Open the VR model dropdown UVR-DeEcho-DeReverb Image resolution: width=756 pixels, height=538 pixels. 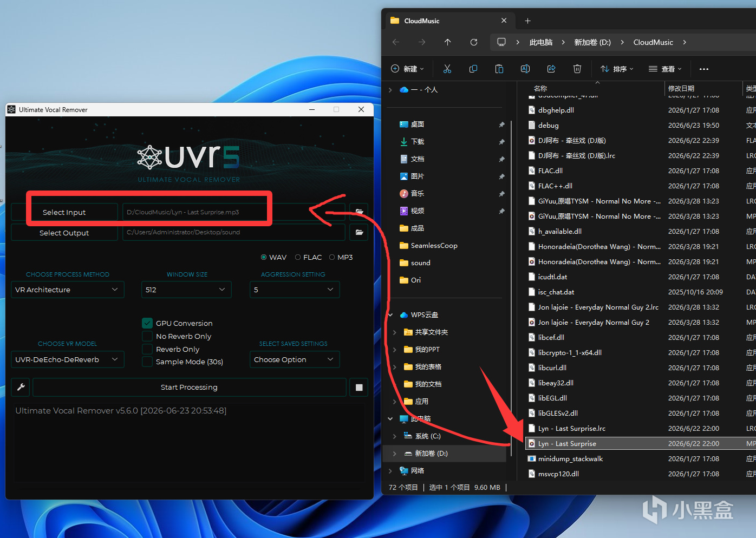click(68, 359)
